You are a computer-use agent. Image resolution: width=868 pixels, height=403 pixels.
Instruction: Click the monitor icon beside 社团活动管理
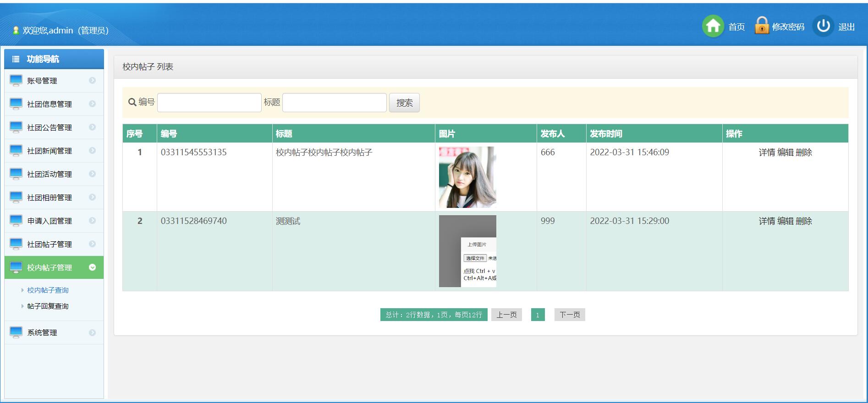[x=16, y=174]
